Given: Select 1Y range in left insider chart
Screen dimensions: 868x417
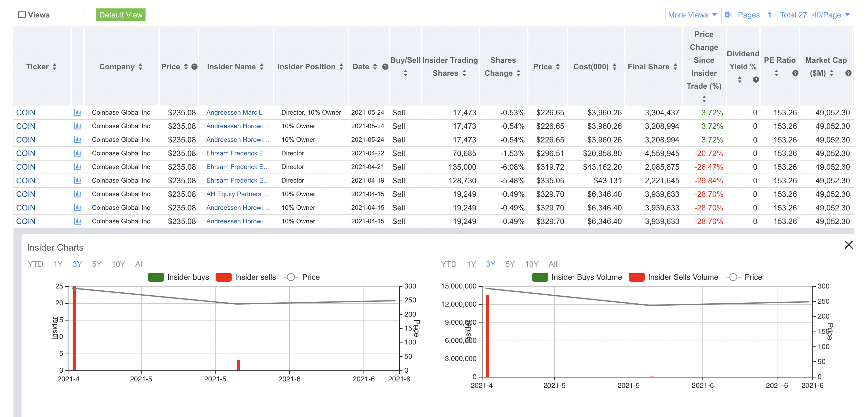Looking at the screenshot, I should pyautogui.click(x=58, y=264).
